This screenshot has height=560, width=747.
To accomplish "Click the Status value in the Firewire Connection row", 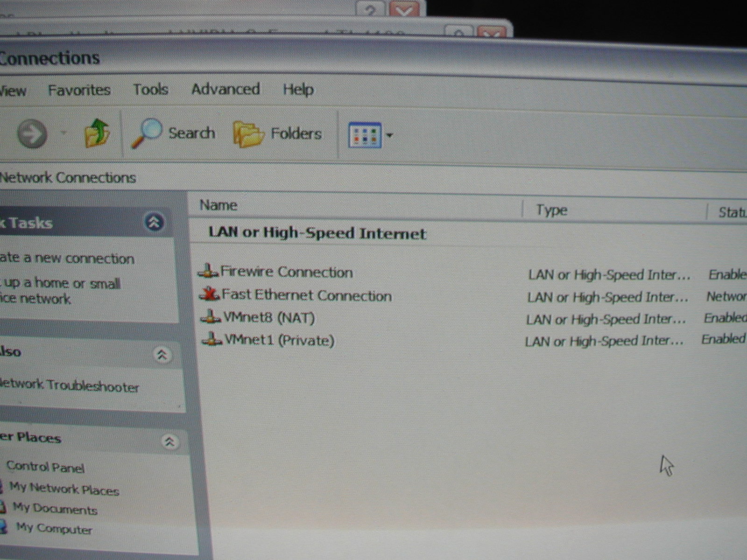I will coord(728,275).
